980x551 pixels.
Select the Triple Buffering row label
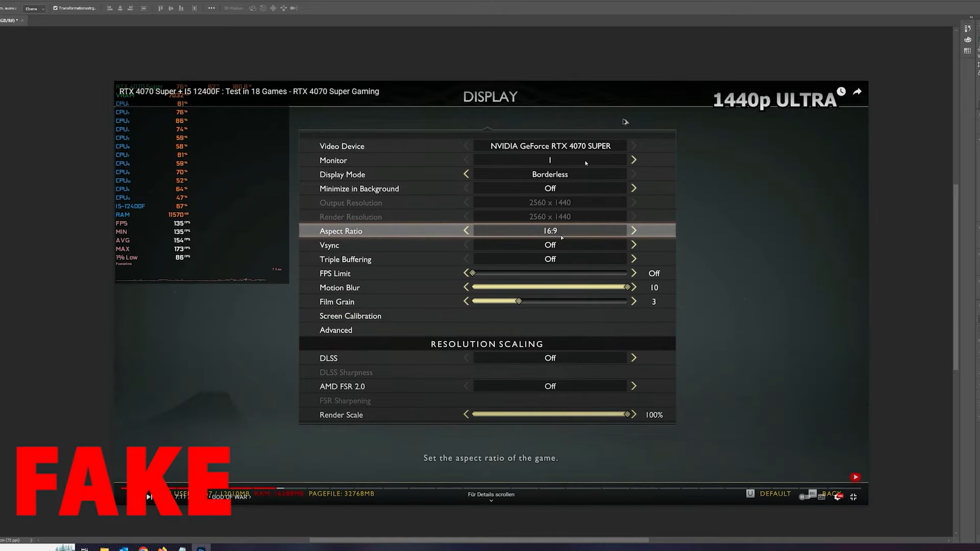[345, 260]
